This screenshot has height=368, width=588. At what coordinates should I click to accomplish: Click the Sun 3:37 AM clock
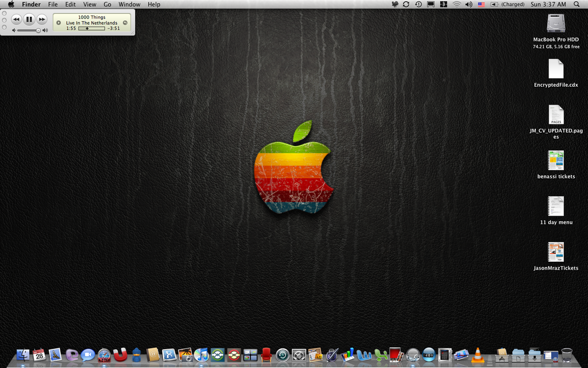[548, 4]
